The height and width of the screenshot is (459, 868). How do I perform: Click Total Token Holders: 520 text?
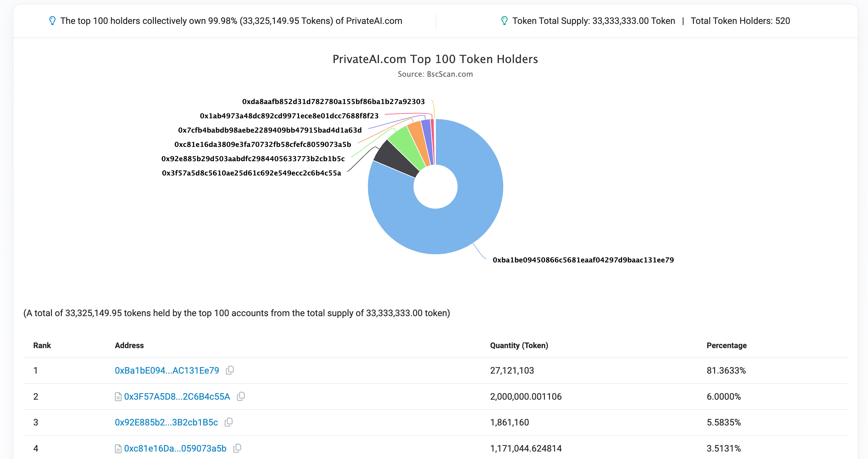(x=740, y=21)
